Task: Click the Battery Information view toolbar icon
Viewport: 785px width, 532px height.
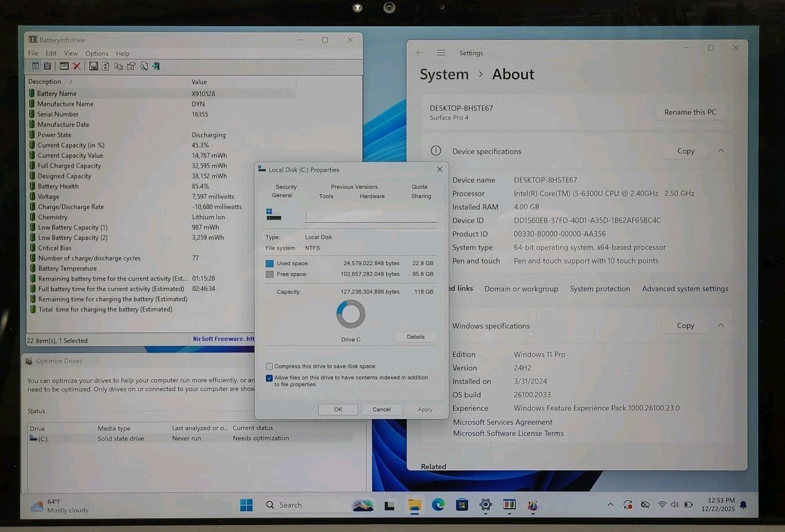Action: click(36, 66)
